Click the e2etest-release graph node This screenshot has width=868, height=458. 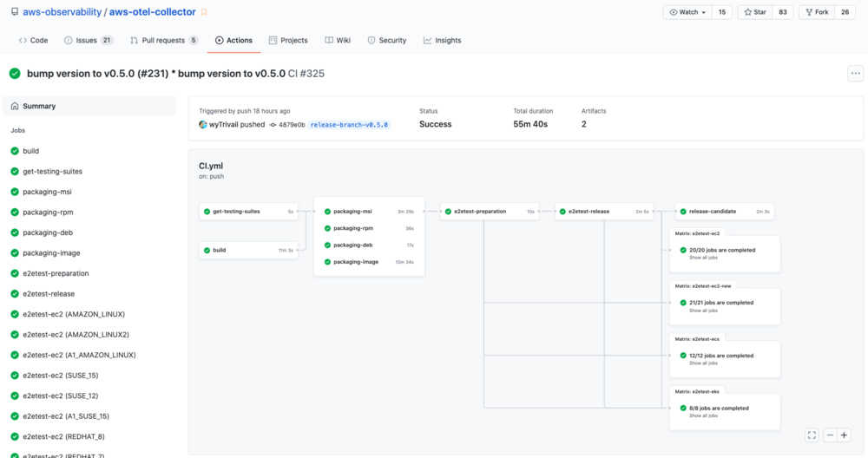pos(604,212)
